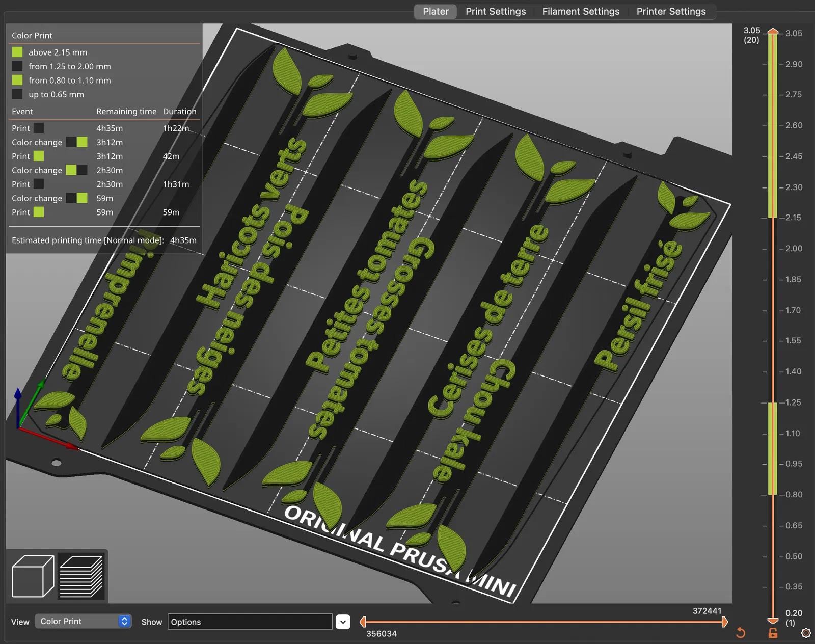
Task: Click the green swatch for 0.80 to 1.10 mm
Action: tap(17, 80)
